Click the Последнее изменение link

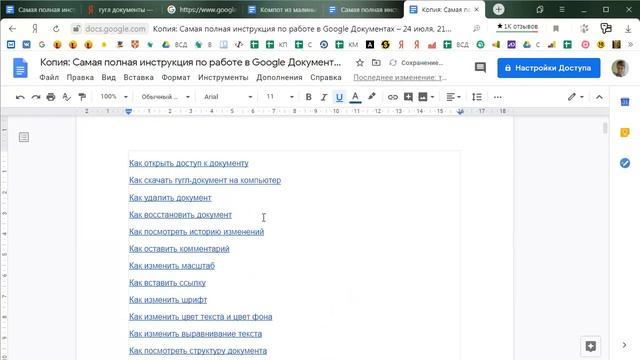click(x=400, y=77)
